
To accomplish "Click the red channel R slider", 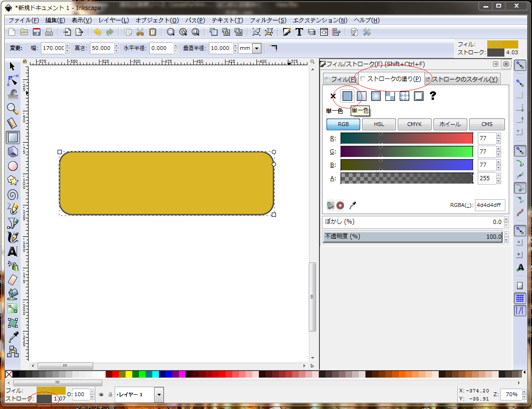I will pos(406,138).
